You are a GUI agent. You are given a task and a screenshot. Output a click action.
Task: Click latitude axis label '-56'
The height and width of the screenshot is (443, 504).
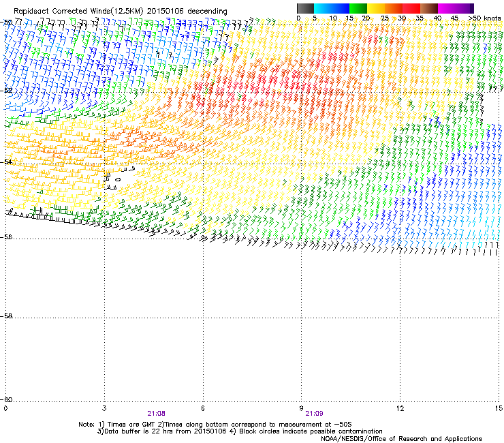point(7,236)
